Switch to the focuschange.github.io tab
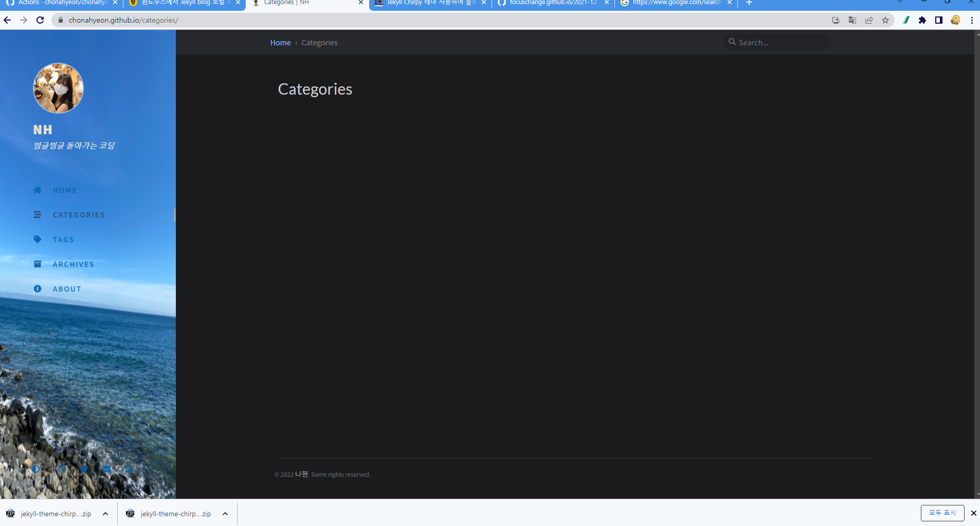The width and height of the screenshot is (980, 526). [x=553, y=3]
